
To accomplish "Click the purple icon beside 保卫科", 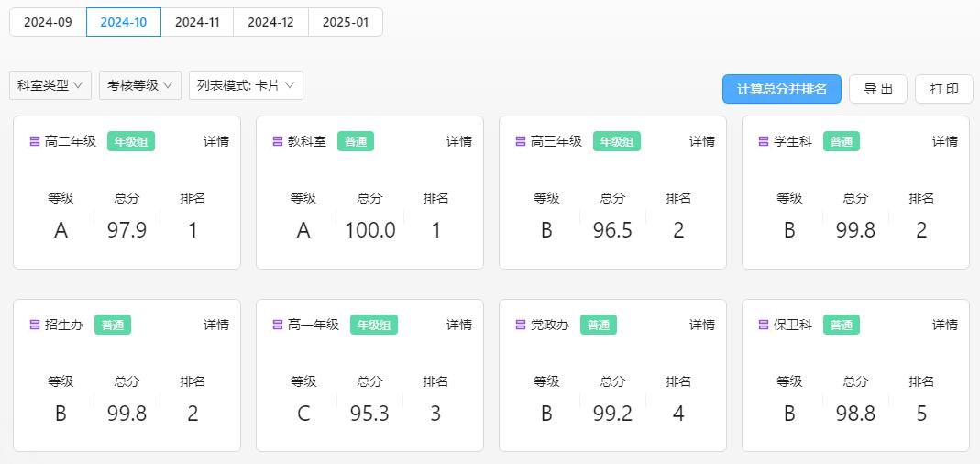I will [x=764, y=325].
